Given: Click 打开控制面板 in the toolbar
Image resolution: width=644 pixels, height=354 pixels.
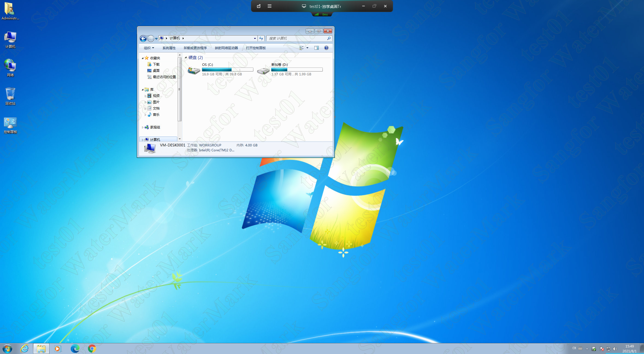Looking at the screenshot, I should coord(256,48).
